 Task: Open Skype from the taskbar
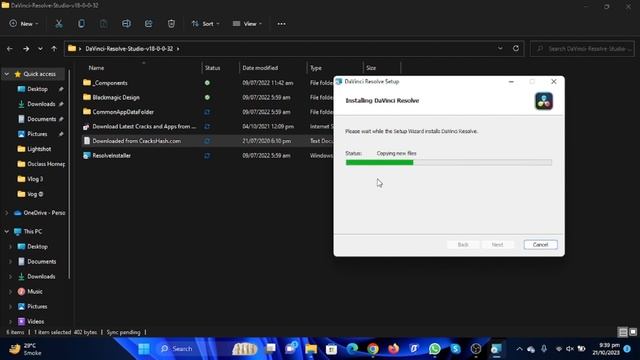click(456, 349)
